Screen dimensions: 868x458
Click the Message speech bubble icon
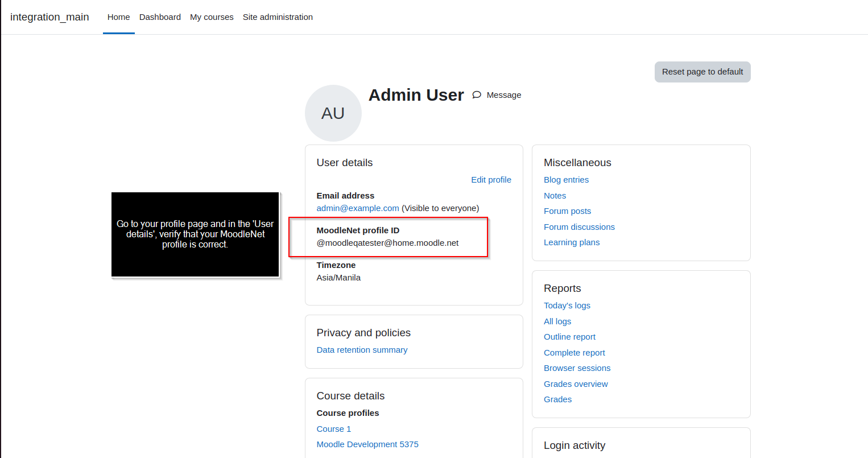pyautogui.click(x=477, y=95)
